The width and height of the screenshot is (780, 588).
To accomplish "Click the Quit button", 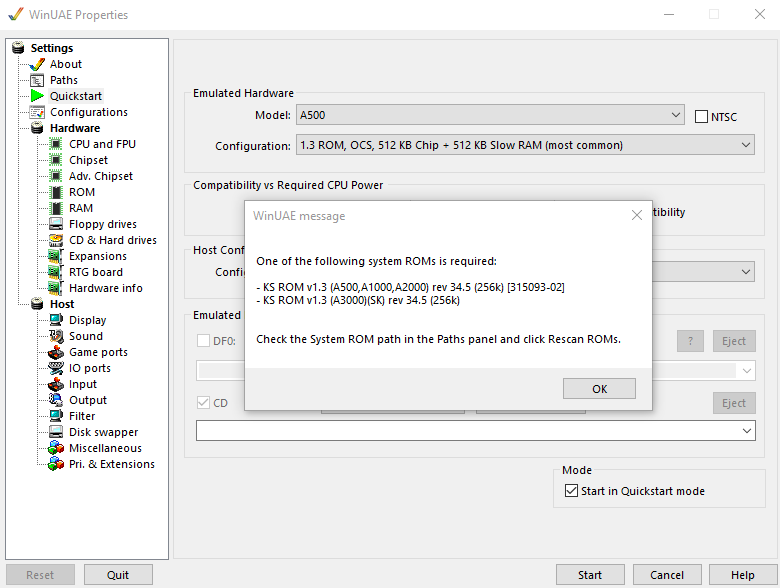I will tap(118, 575).
